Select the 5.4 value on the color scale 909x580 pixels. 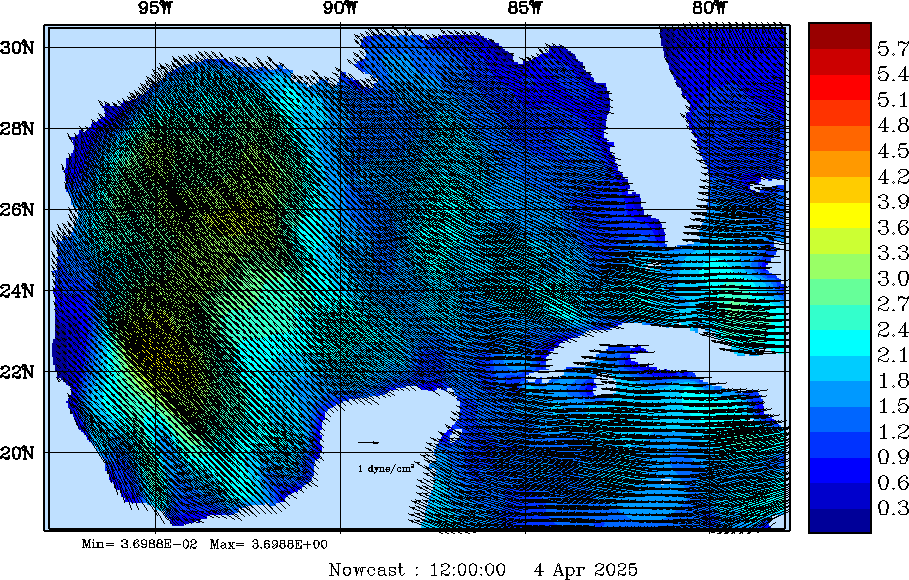[x=893, y=74]
